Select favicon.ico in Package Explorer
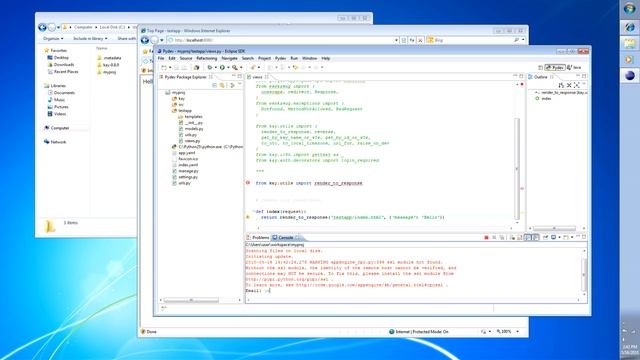640x360 pixels. click(185, 159)
